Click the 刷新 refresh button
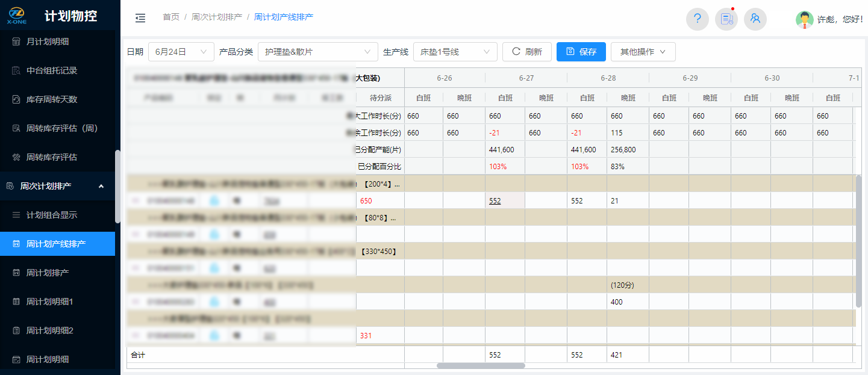Screen dimensions: 868x375 pos(526,52)
